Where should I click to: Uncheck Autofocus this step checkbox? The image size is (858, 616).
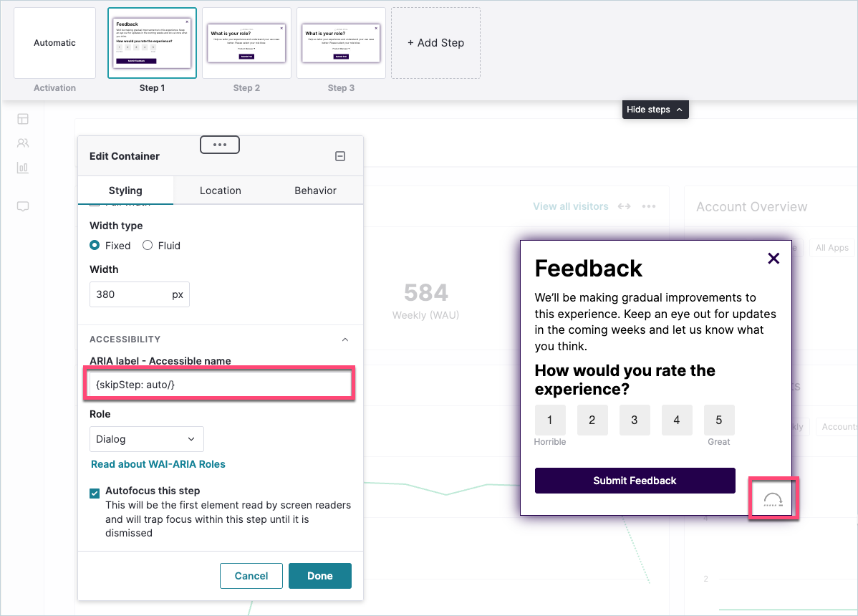[x=95, y=493]
